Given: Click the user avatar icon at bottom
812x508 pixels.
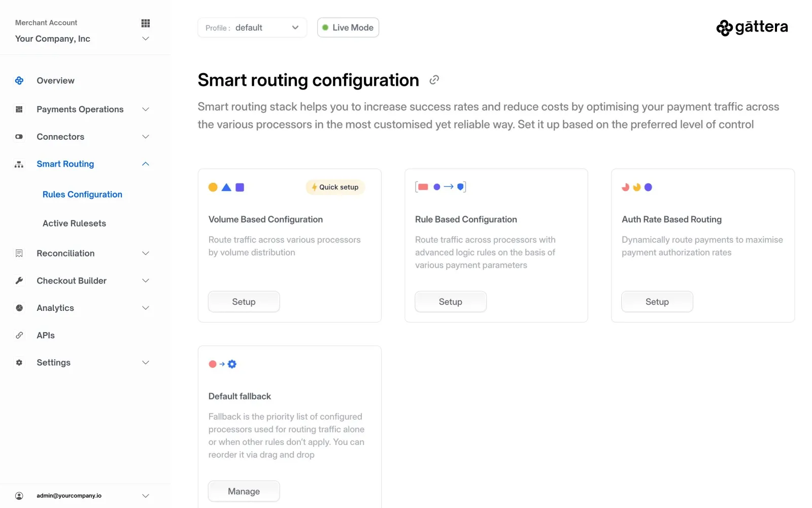Looking at the screenshot, I should click(19, 496).
